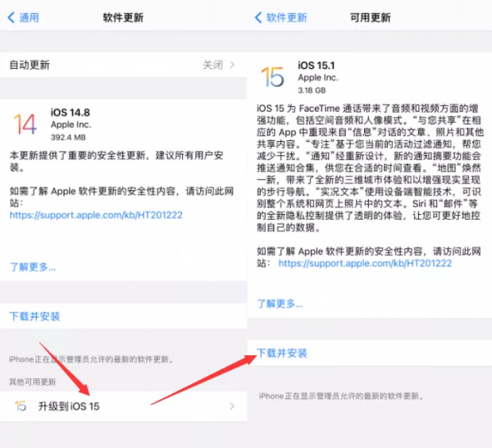
Task: Select the iOS 14.8 title text
Action: pyautogui.click(x=71, y=112)
